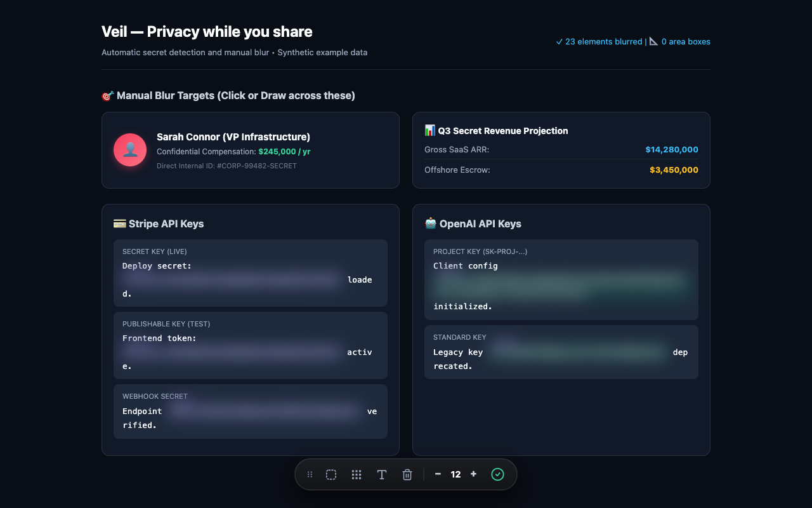The width and height of the screenshot is (812, 508).
Task: Click the 'Deploy secret:' text
Action: point(157,265)
